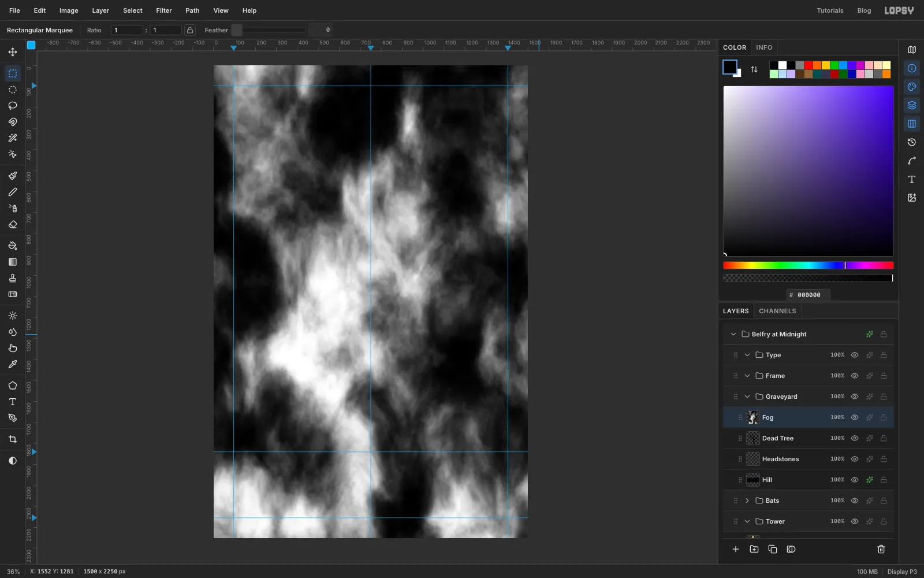Select the Lasso tool
This screenshot has width=924, height=578.
tap(13, 106)
